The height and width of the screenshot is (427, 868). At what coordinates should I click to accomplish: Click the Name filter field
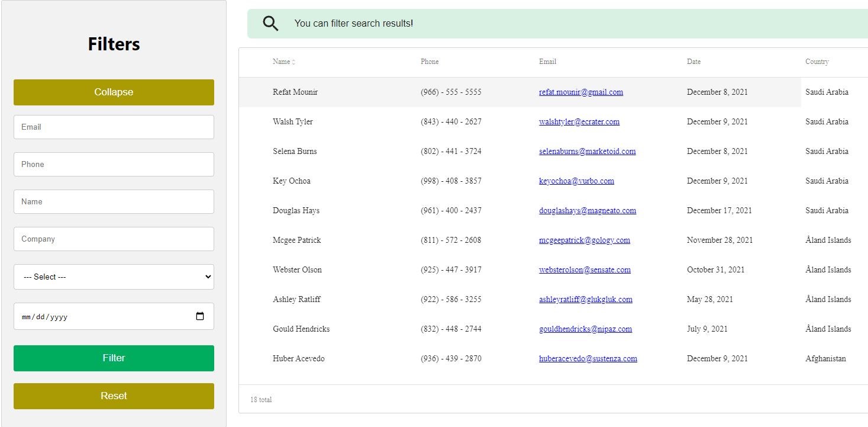click(114, 201)
